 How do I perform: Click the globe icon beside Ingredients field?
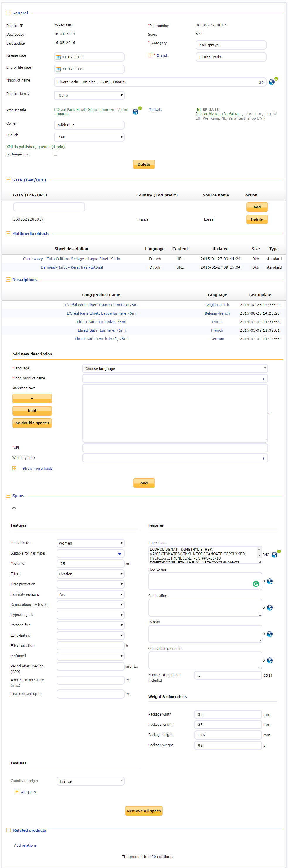point(275,555)
